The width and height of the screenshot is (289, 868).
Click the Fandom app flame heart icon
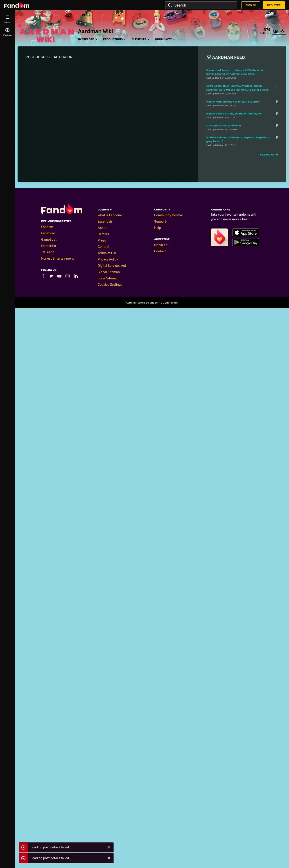point(219,237)
